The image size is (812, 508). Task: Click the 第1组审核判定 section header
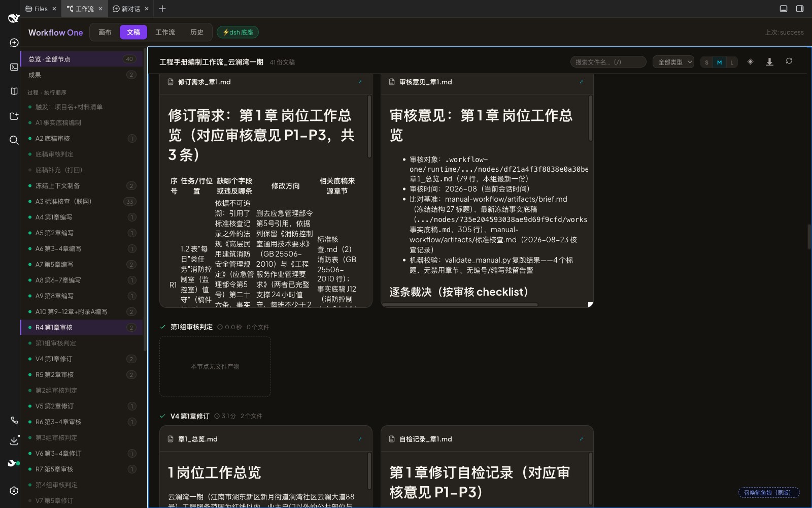[191, 327]
